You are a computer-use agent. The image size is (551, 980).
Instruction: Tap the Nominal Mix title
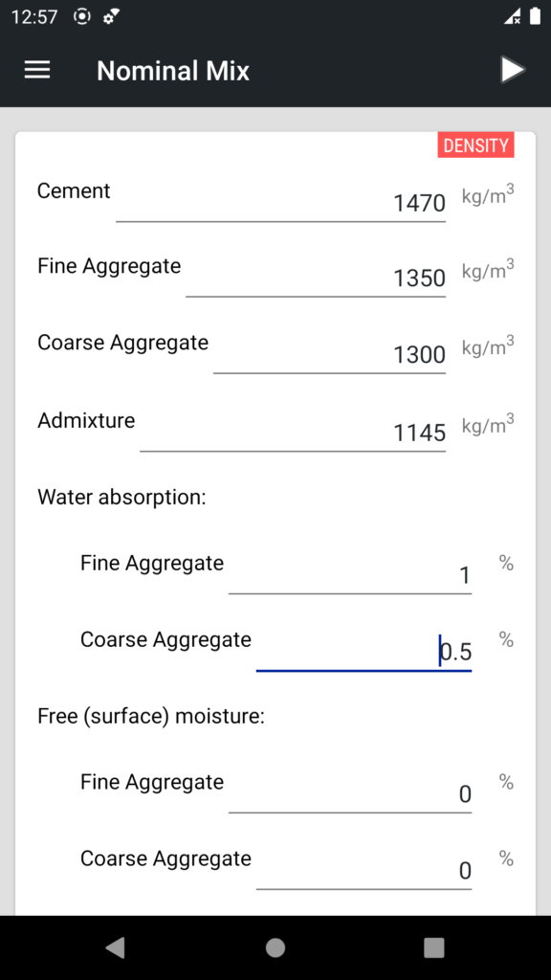coord(172,70)
